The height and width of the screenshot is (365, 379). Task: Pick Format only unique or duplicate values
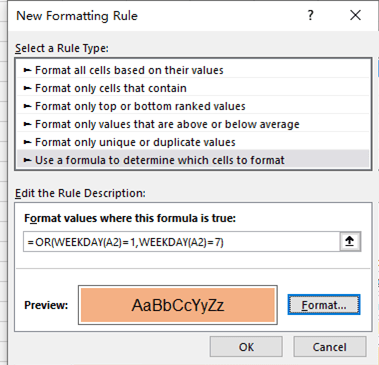tap(193, 142)
